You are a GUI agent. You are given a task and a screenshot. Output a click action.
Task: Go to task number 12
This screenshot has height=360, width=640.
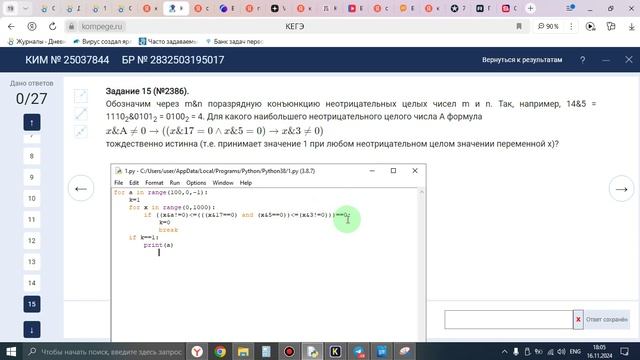[x=32, y=241]
